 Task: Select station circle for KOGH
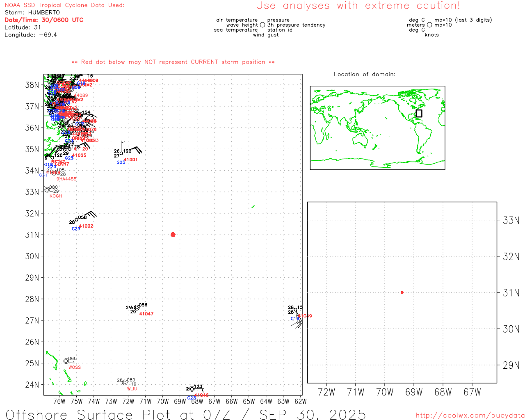(x=47, y=189)
